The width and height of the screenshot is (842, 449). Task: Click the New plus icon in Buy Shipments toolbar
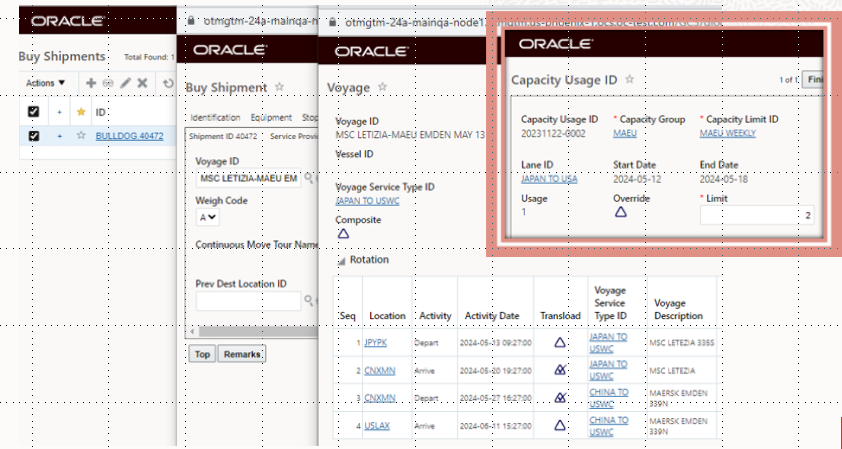(91, 83)
